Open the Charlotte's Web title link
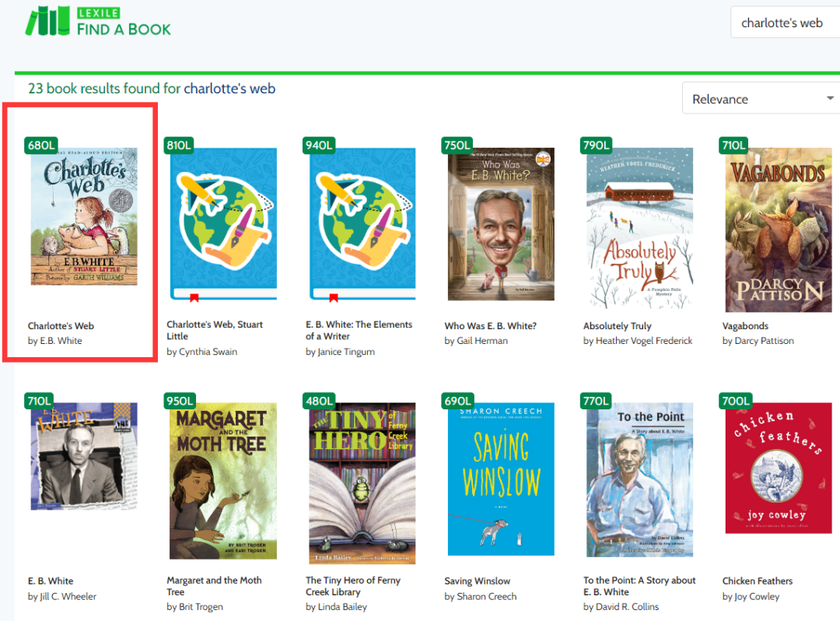 (61, 326)
